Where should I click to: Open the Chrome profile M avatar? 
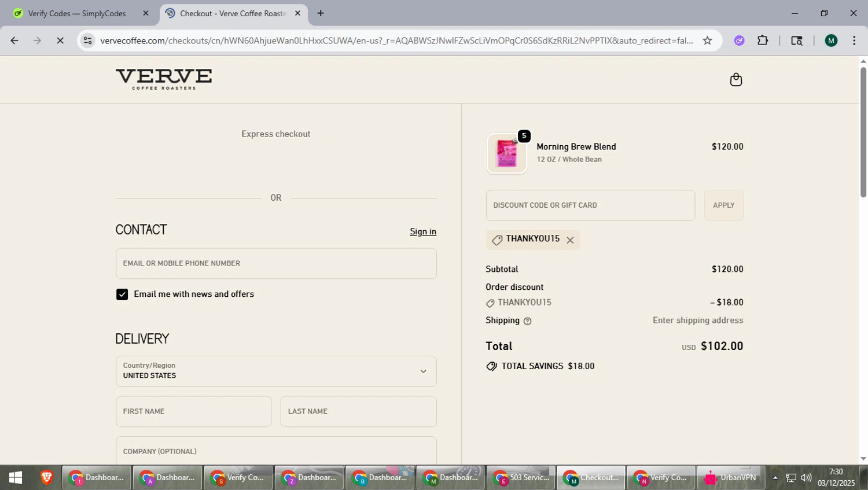[831, 40]
